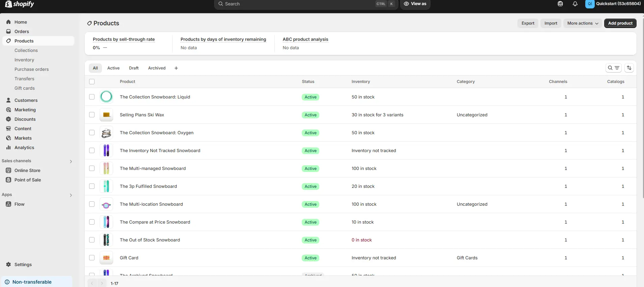Click the Settings gear icon

8,264
